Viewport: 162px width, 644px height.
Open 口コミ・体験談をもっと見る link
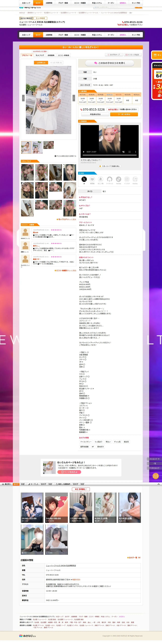[x=65, y=270]
